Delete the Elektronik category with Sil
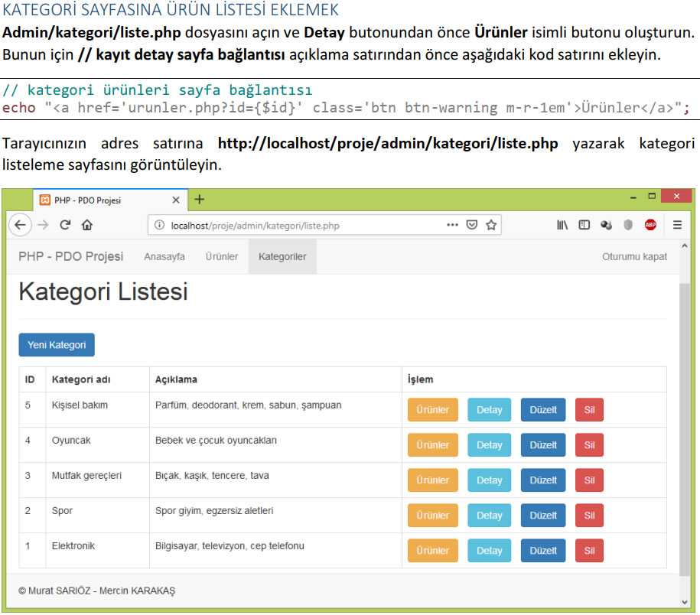This screenshot has width=700, height=615. coord(589,551)
